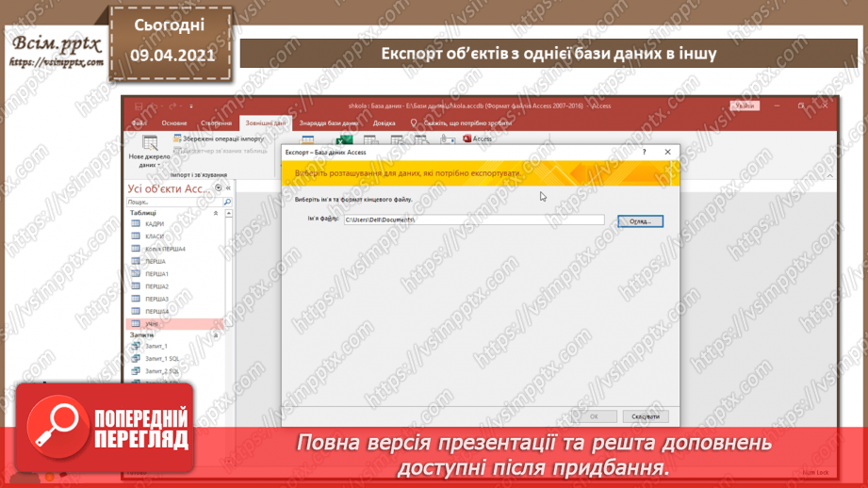Click navigation pane scrollbar up arrow
868x488 pixels.
[x=229, y=213]
